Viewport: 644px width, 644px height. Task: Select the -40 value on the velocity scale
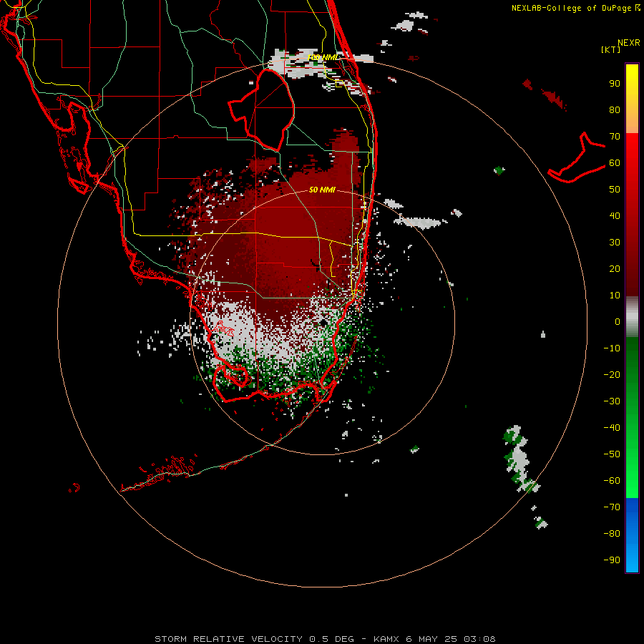tap(612, 428)
